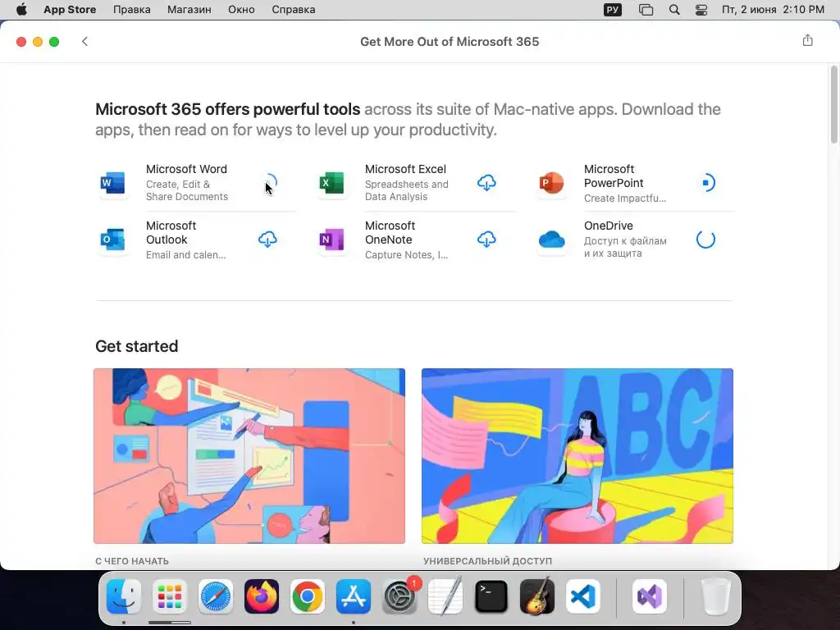Open Control Center in menu bar

click(701, 10)
